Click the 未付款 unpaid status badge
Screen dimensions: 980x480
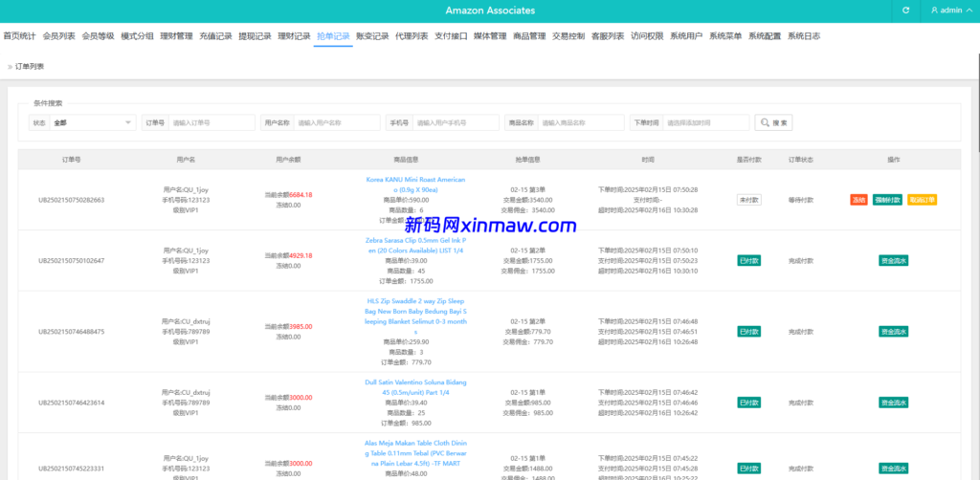748,201
